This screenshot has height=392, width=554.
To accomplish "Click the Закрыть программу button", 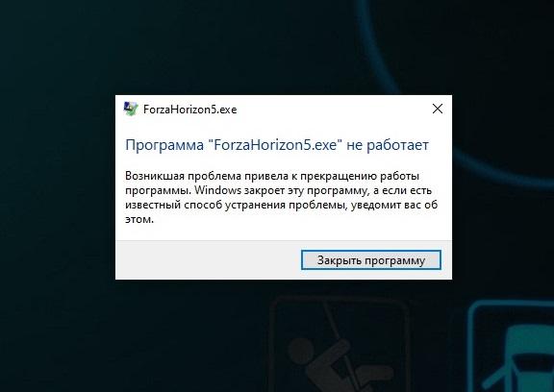I will click(371, 260).
